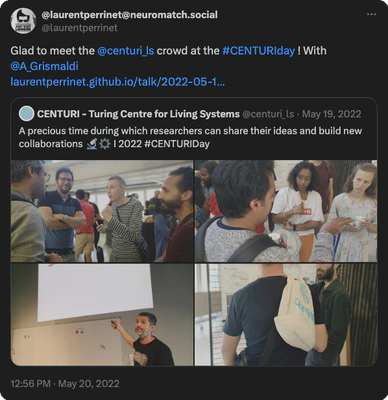Follow the @A_Grismaldi mention
The image size is (388, 400).
44,66
